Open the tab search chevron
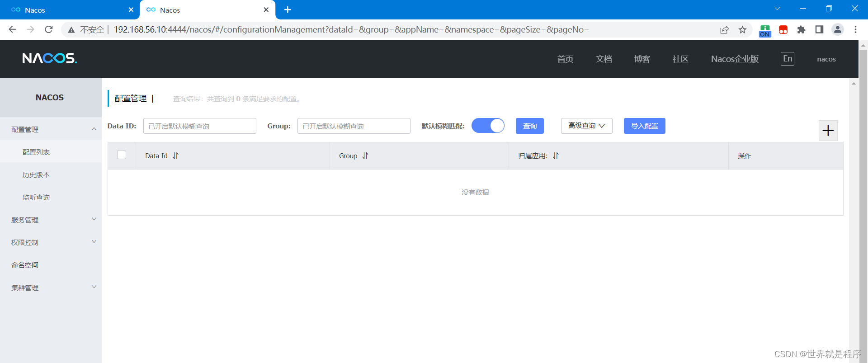Image resolution: width=868 pixels, height=363 pixels. click(x=778, y=9)
